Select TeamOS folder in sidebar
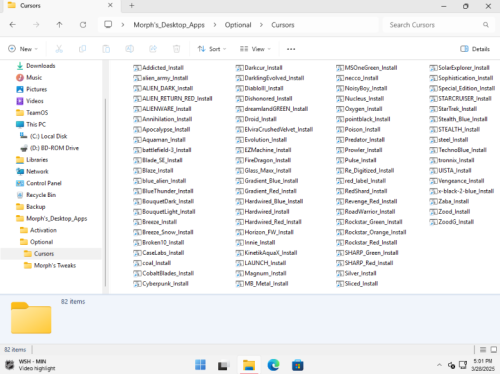The height and width of the screenshot is (374, 500). (37, 112)
